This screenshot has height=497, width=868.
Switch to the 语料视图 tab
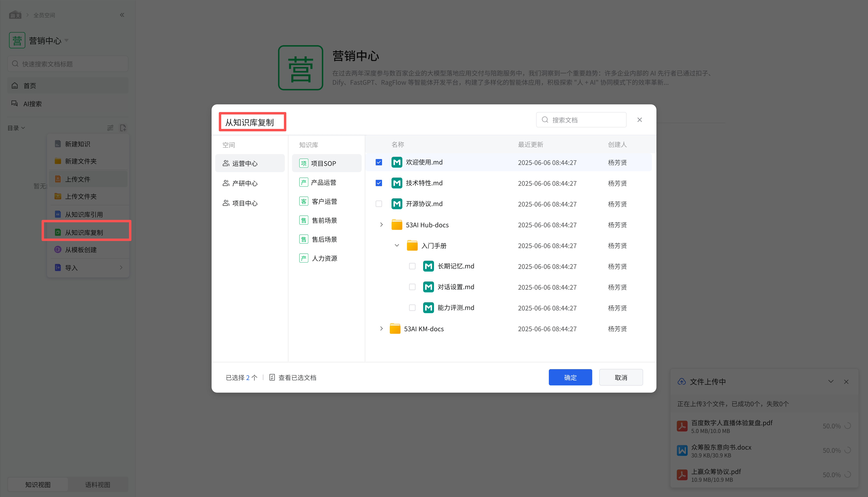98,484
